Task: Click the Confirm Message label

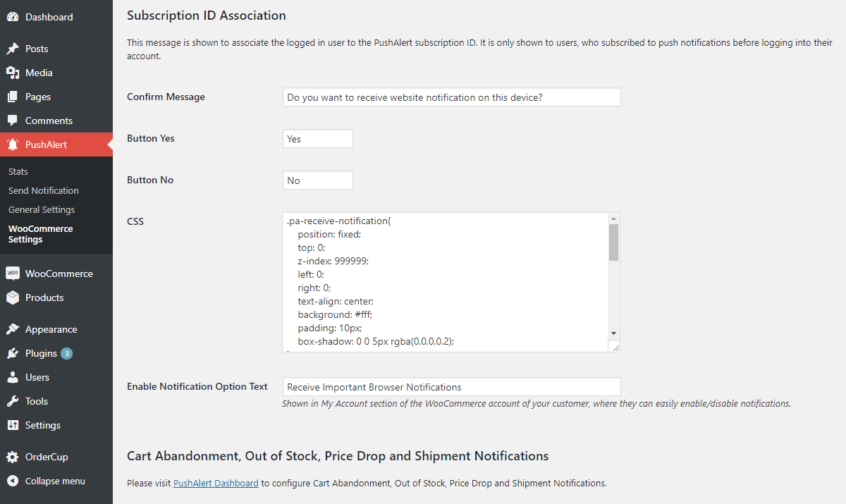Action: 166,97
